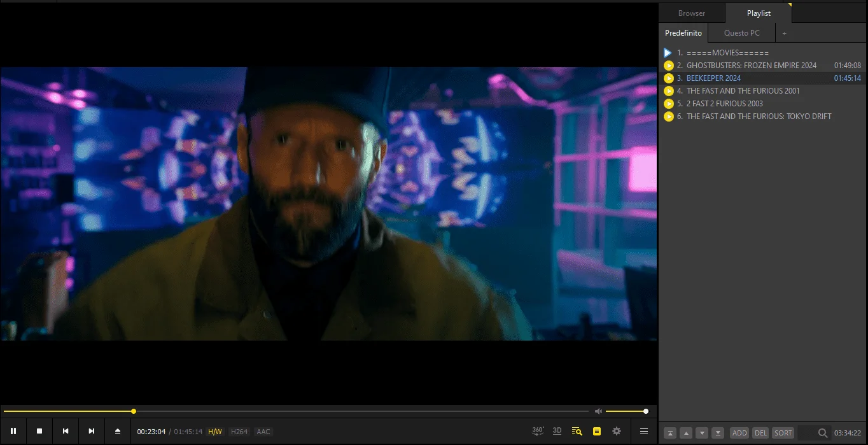Click the ADD button in playlist
The width and height of the screenshot is (868, 445).
739,433
